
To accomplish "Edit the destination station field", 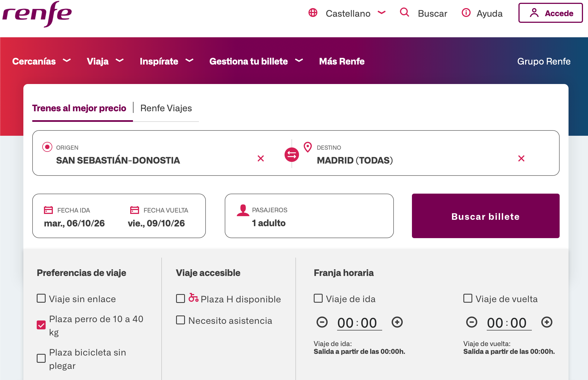I will tap(355, 160).
